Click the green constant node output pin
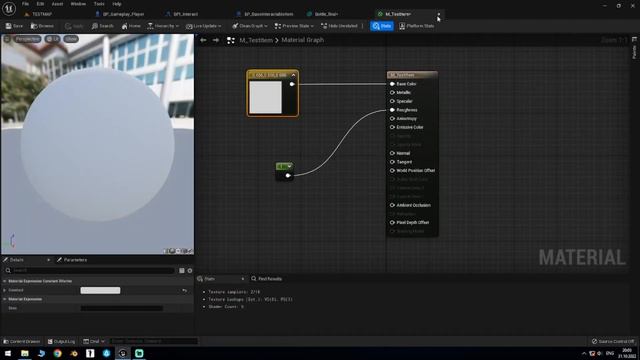The width and height of the screenshot is (640, 360). click(x=288, y=176)
